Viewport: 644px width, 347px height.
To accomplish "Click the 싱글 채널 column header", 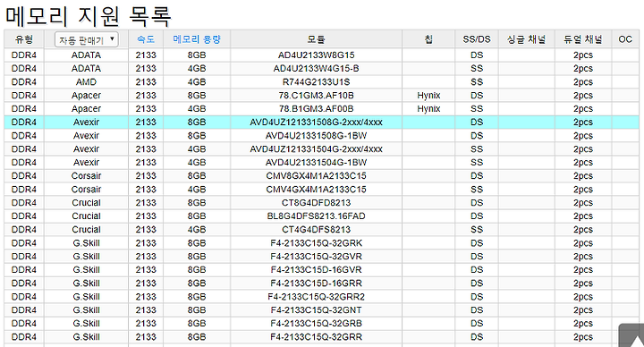I will tap(526, 39).
